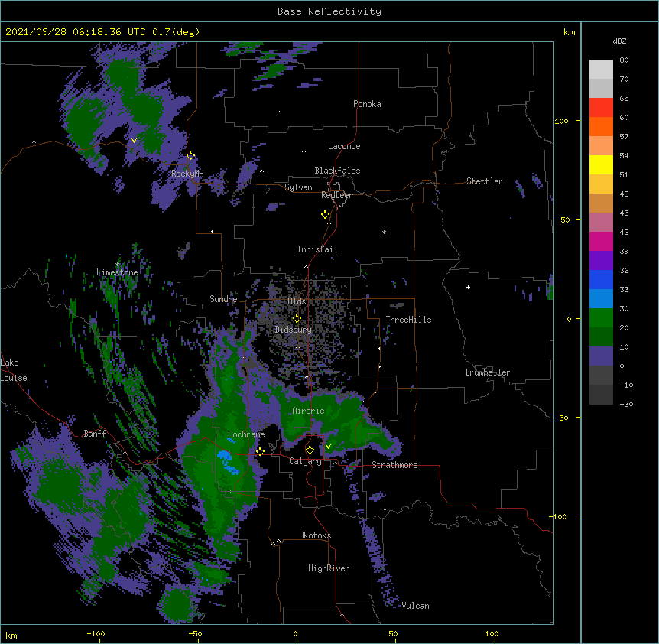Click the Stettler city label
Viewport: 659px width, 644px height.
point(485,181)
